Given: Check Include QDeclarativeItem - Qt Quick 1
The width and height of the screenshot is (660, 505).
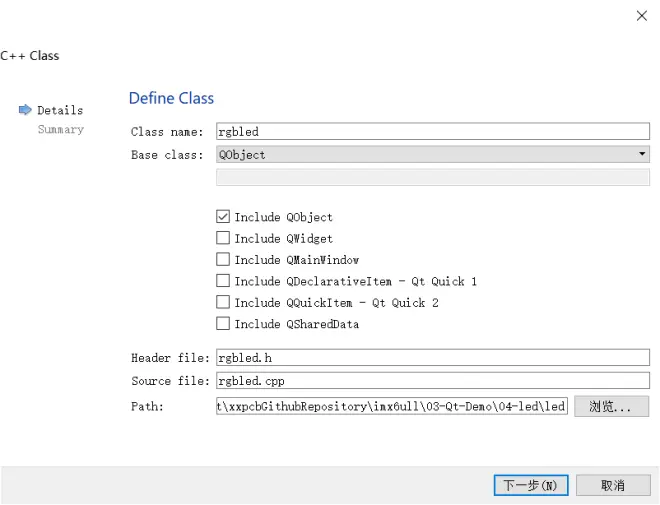Looking at the screenshot, I should coord(223,281).
